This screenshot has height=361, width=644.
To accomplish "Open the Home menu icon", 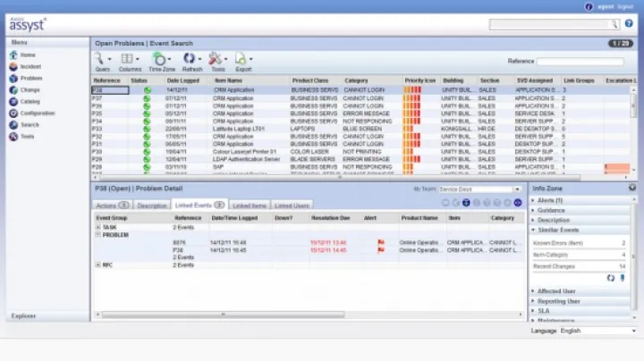I will pos(13,55).
